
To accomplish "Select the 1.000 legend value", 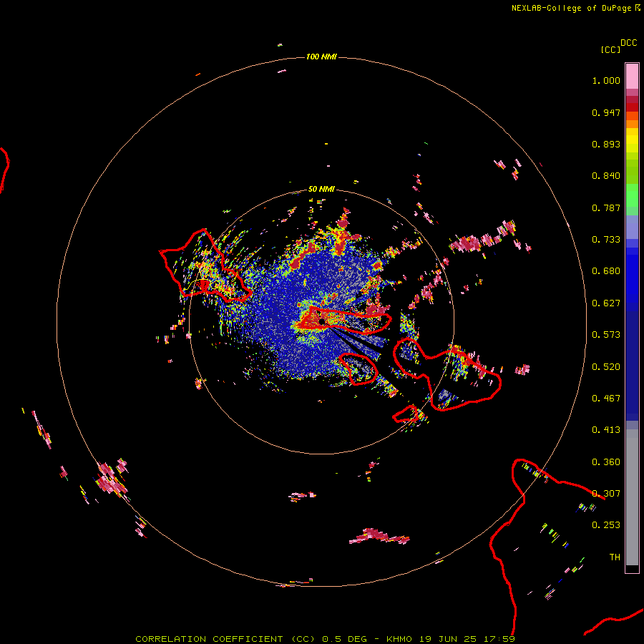I will pyautogui.click(x=606, y=80).
